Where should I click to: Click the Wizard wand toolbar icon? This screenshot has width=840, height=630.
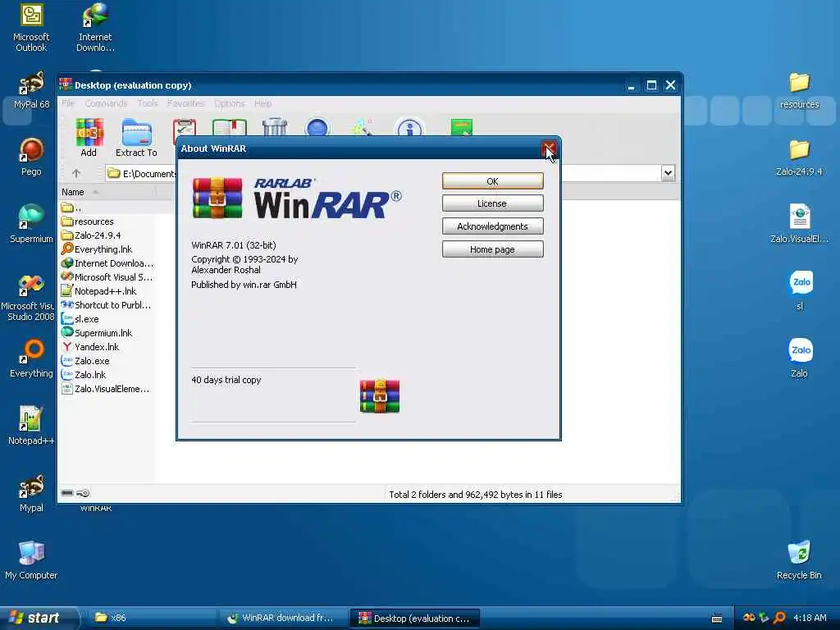point(363,127)
